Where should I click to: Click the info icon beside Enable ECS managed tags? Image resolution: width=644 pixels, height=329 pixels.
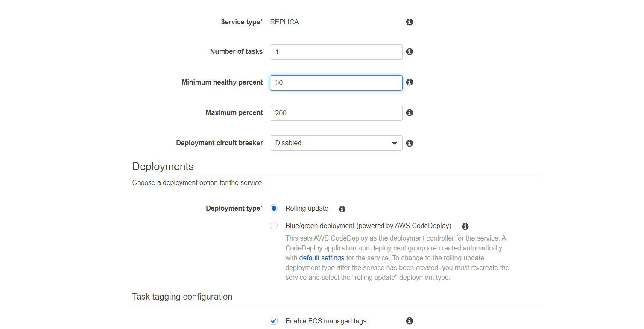[410, 320]
